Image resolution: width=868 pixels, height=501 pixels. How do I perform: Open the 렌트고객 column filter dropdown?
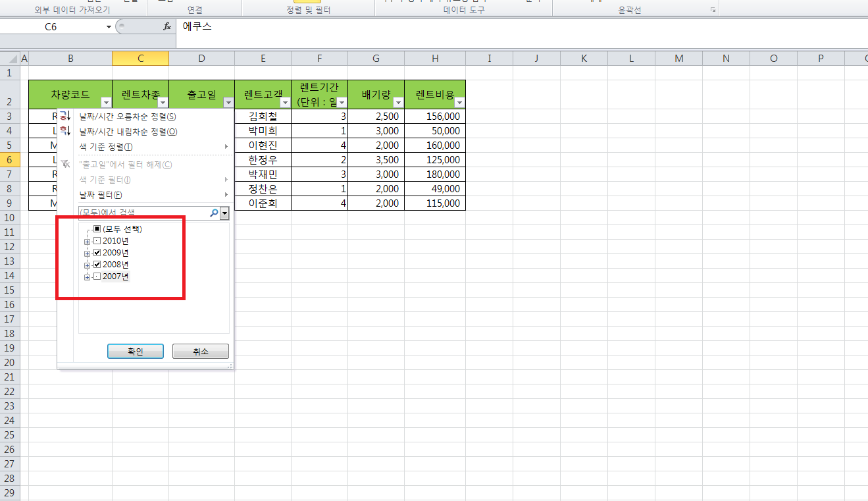(285, 103)
